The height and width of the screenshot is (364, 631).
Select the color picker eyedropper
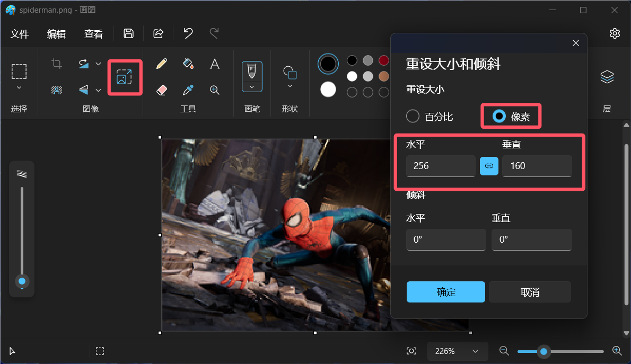[x=188, y=90]
